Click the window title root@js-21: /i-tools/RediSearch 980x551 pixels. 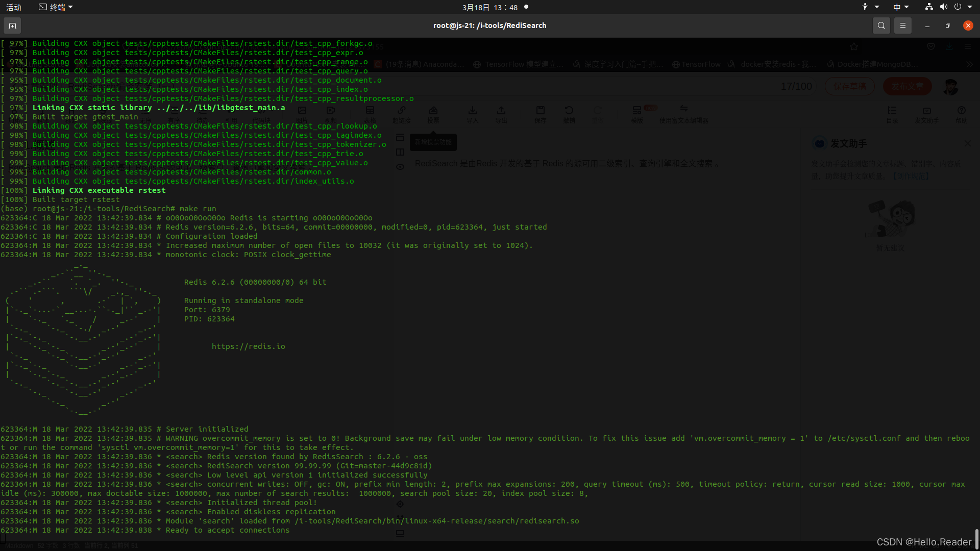point(489,26)
